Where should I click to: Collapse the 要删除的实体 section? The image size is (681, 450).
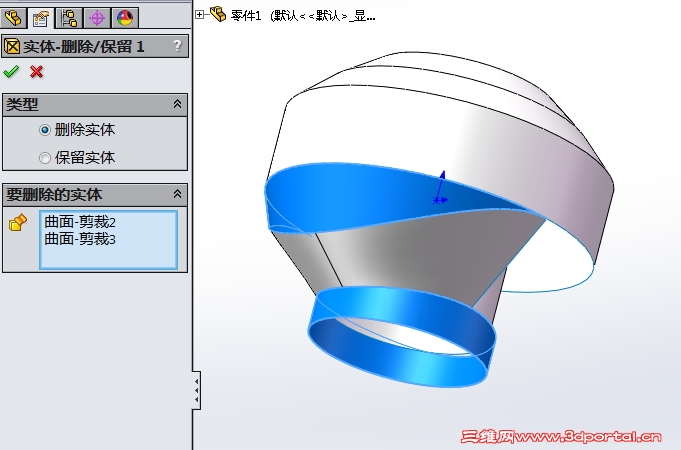(x=177, y=194)
